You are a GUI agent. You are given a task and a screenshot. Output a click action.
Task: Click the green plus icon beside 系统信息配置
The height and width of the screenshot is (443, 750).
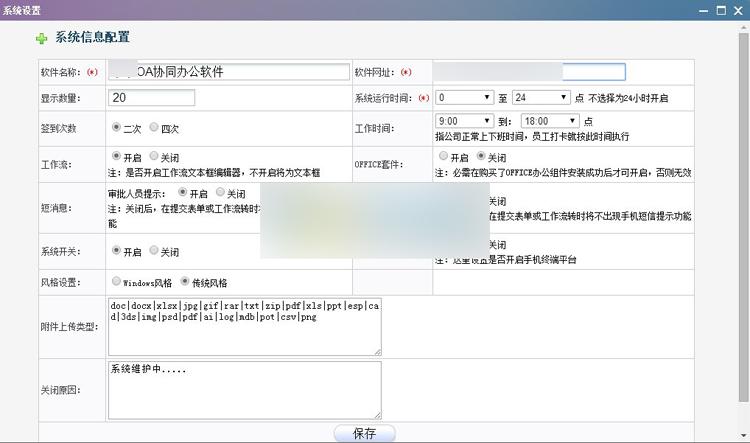click(41, 38)
